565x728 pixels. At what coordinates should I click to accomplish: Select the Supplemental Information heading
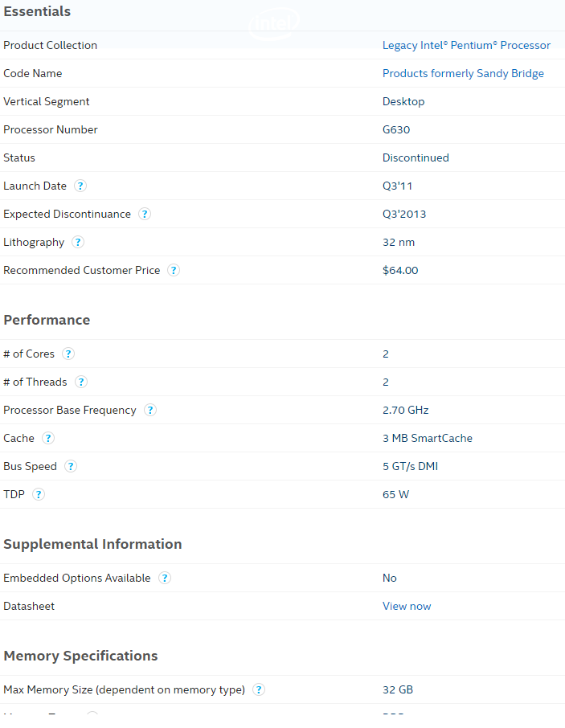(92, 544)
